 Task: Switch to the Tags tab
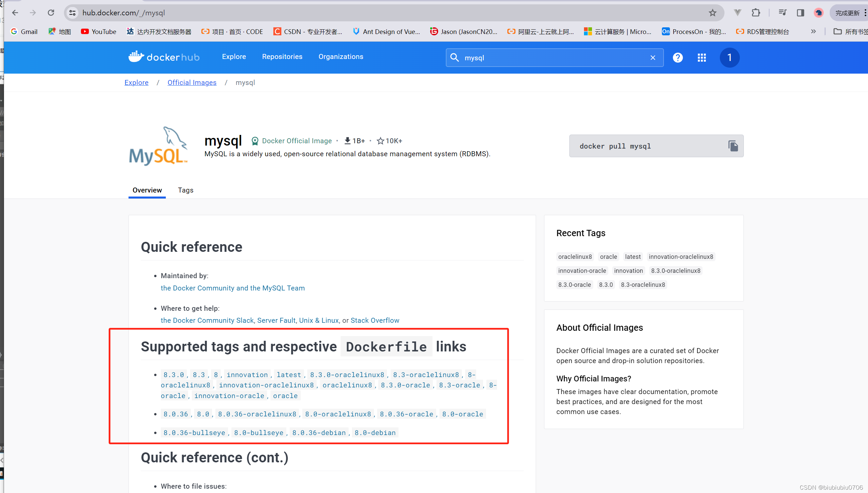(x=185, y=190)
